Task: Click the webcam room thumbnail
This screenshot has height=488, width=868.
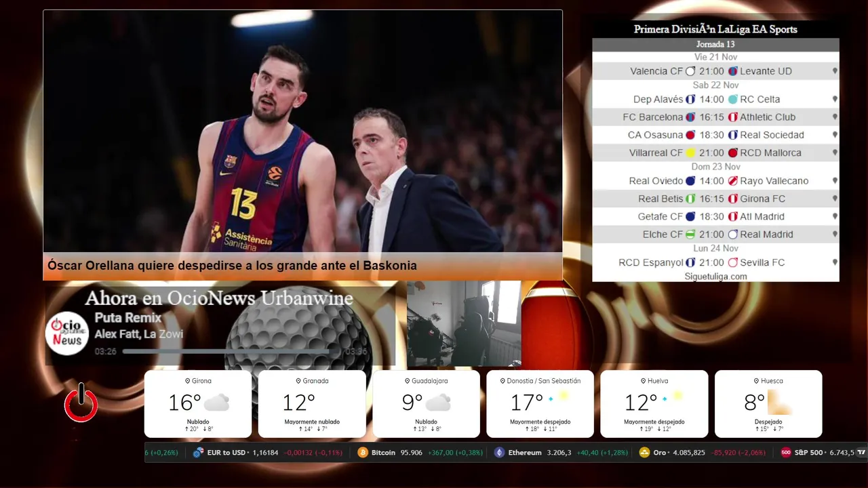Action: coord(464,324)
